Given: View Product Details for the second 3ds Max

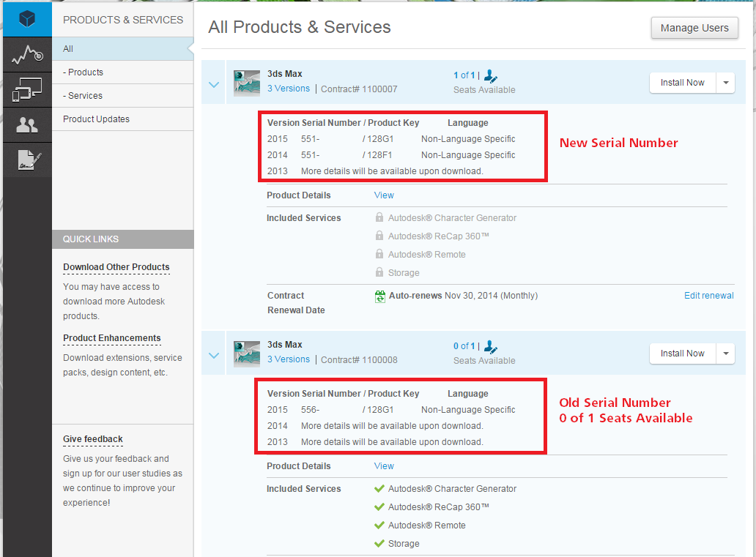Looking at the screenshot, I should point(384,466).
